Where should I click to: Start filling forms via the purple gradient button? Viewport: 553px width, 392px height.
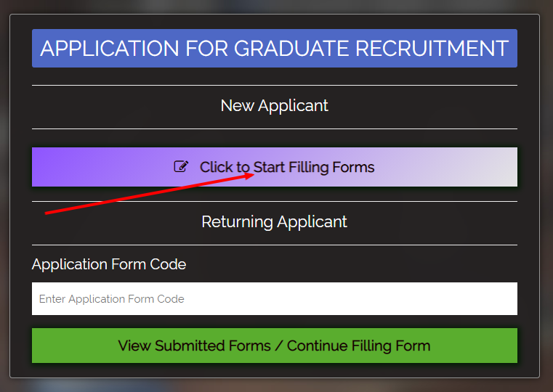click(x=275, y=167)
